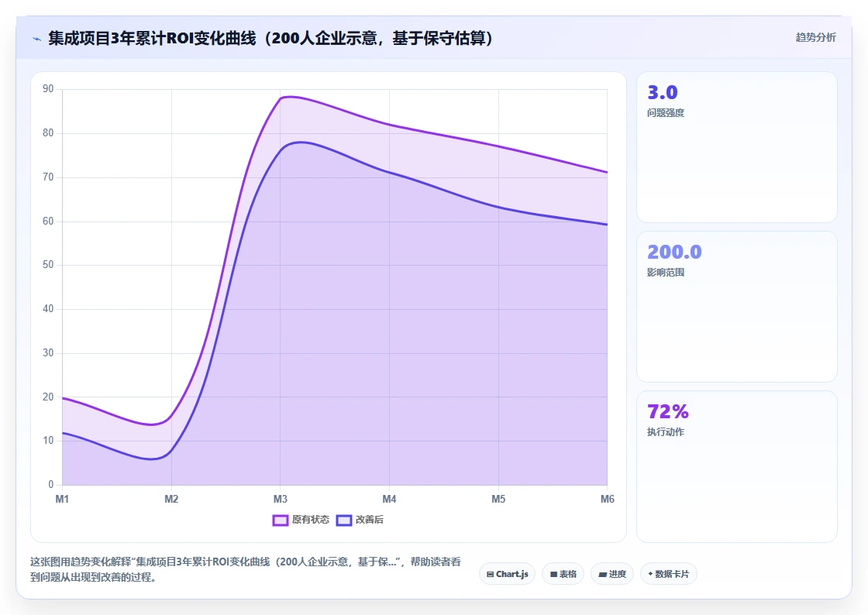Click the 10 y-axis value
This screenshot has height=615, width=868.
[48, 441]
